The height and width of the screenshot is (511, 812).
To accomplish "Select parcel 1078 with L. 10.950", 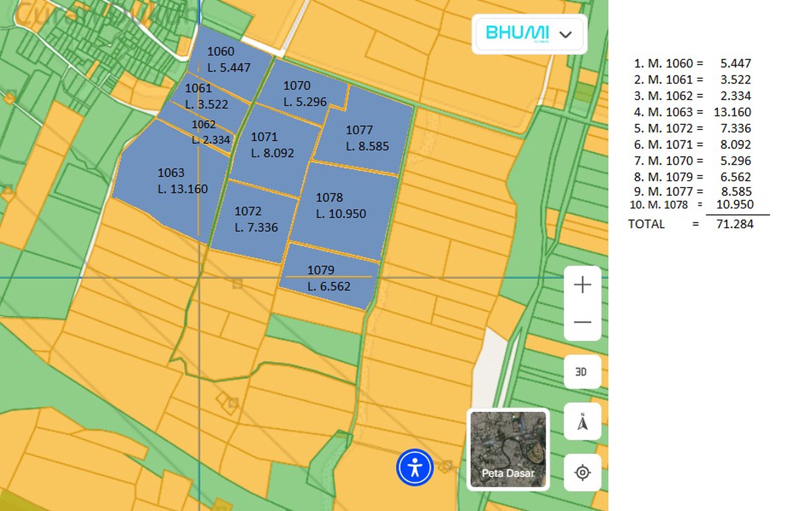I will [x=341, y=206].
